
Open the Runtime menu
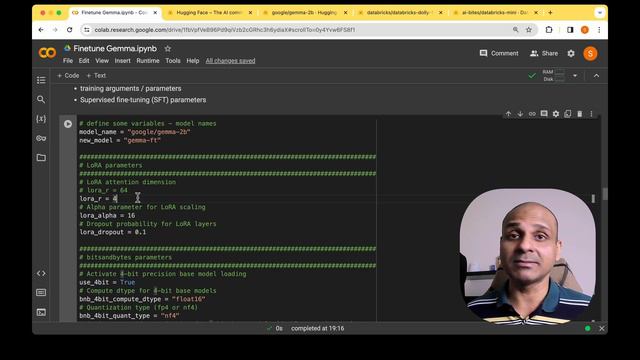148,61
